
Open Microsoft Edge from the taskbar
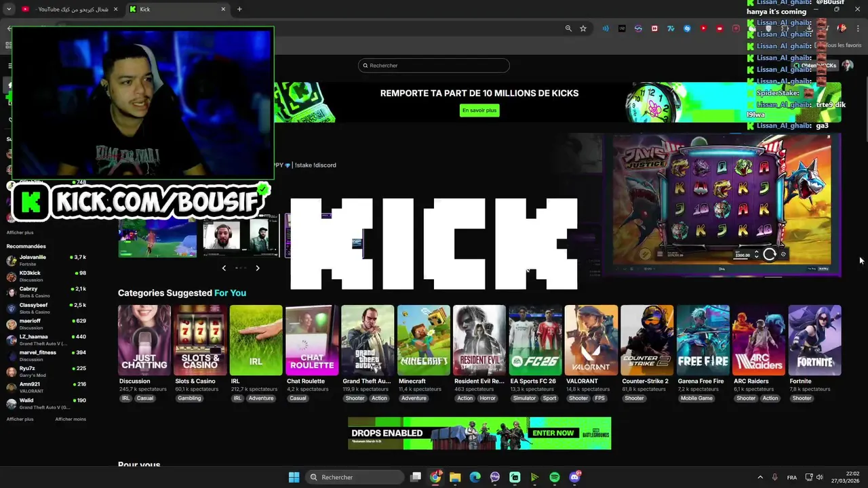[475, 477]
